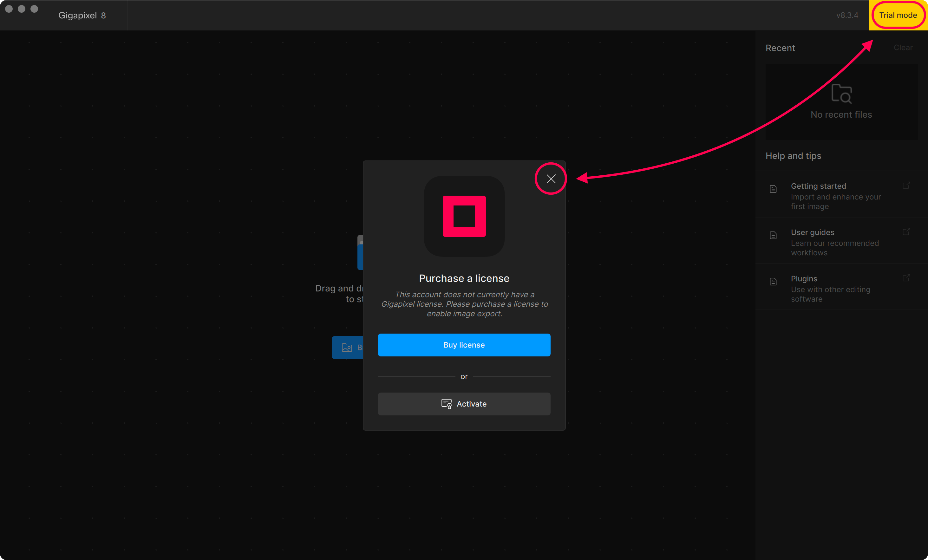The width and height of the screenshot is (928, 560).
Task: Click the Activate button
Action: point(464,404)
